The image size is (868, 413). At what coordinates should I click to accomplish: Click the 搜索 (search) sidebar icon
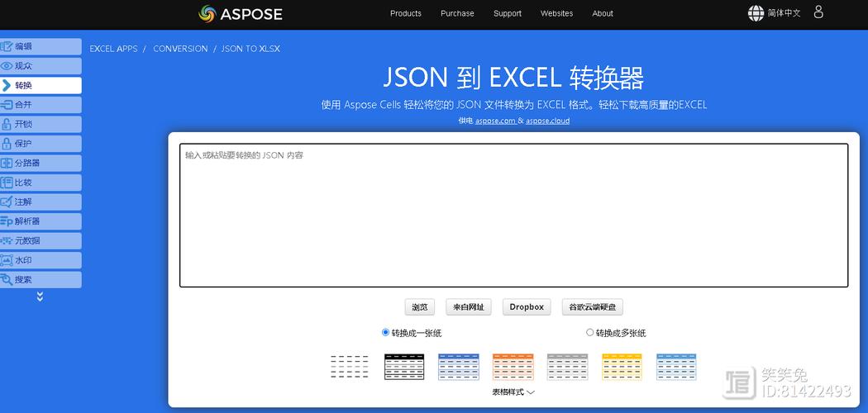point(7,279)
